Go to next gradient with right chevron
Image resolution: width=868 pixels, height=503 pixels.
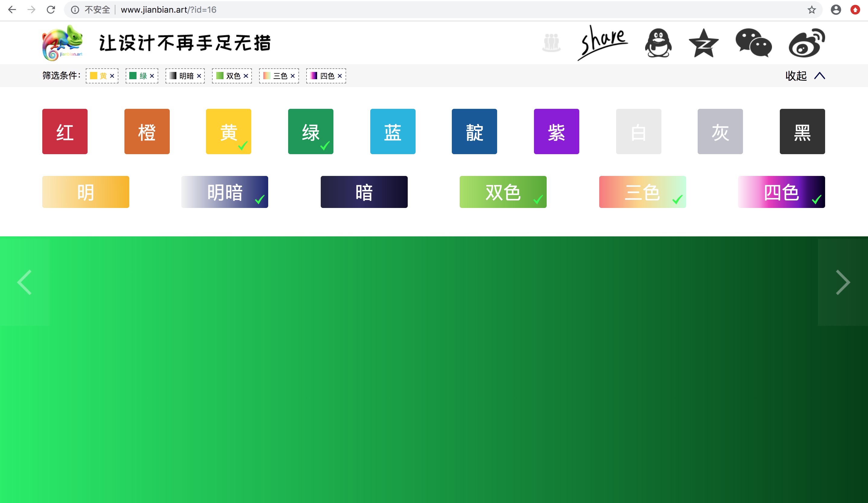pyautogui.click(x=843, y=282)
